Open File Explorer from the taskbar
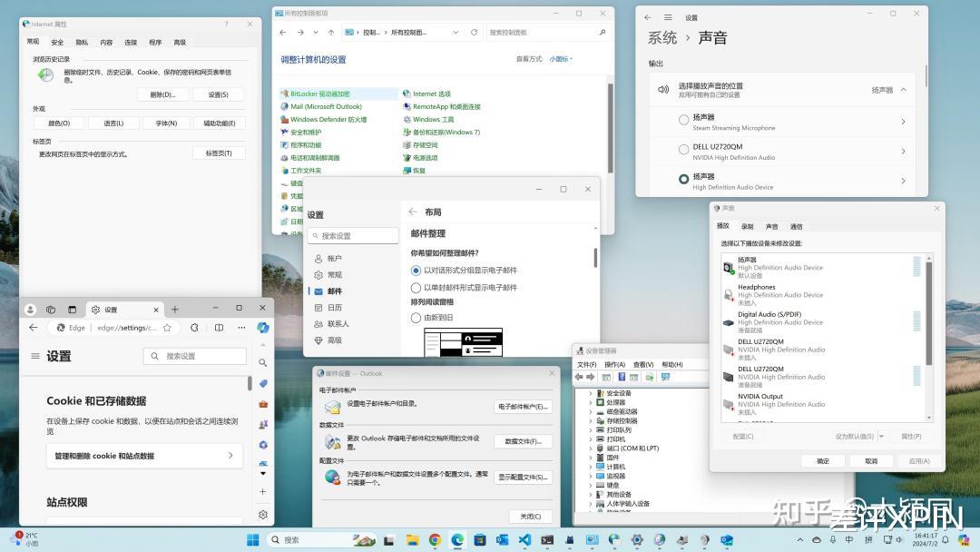This screenshot has width=980, height=552. pos(412,540)
